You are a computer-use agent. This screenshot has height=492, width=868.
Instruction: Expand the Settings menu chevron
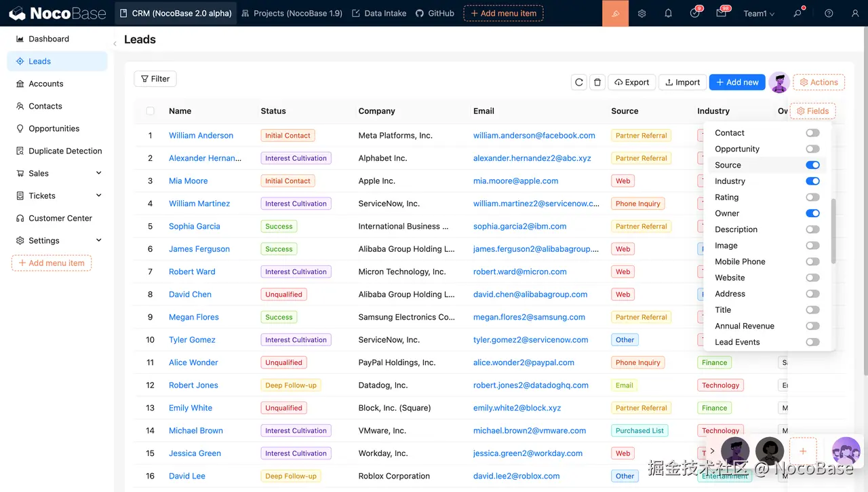pos(98,240)
